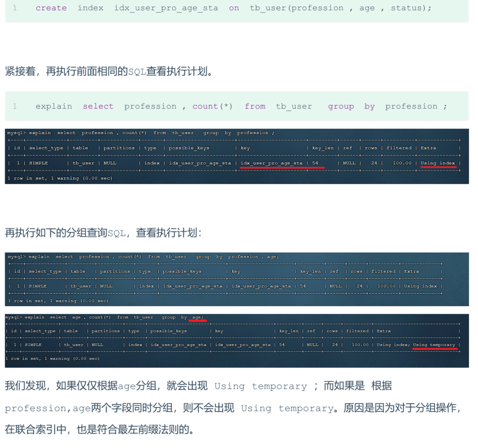478x448 pixels.
Task: Click red-underlined key value in first terminal output
Action: (271, 163)
